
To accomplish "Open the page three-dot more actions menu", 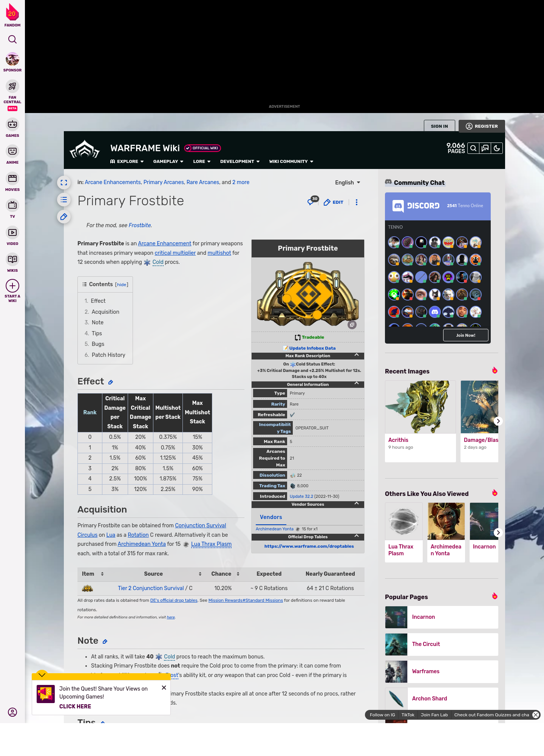I will (x=357, y=202).
